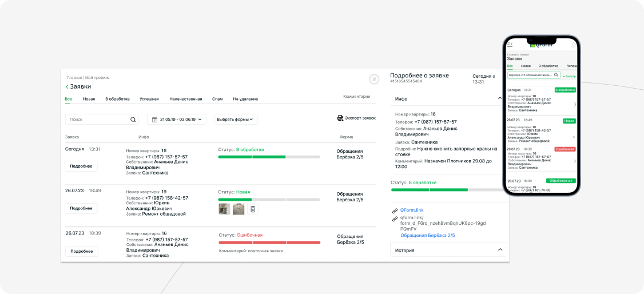
Task: Click Форма column header
Action: (346, 137)
